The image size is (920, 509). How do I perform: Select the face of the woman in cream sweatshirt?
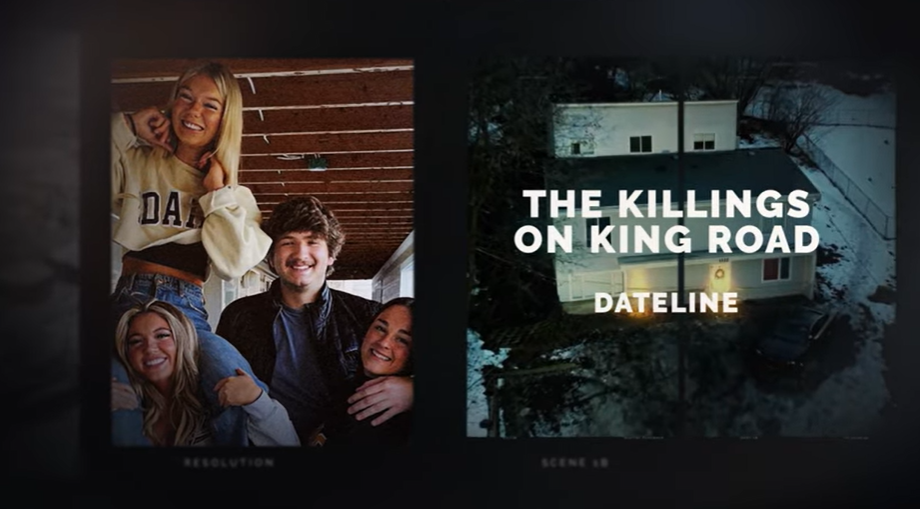click(x=197, y=110)
